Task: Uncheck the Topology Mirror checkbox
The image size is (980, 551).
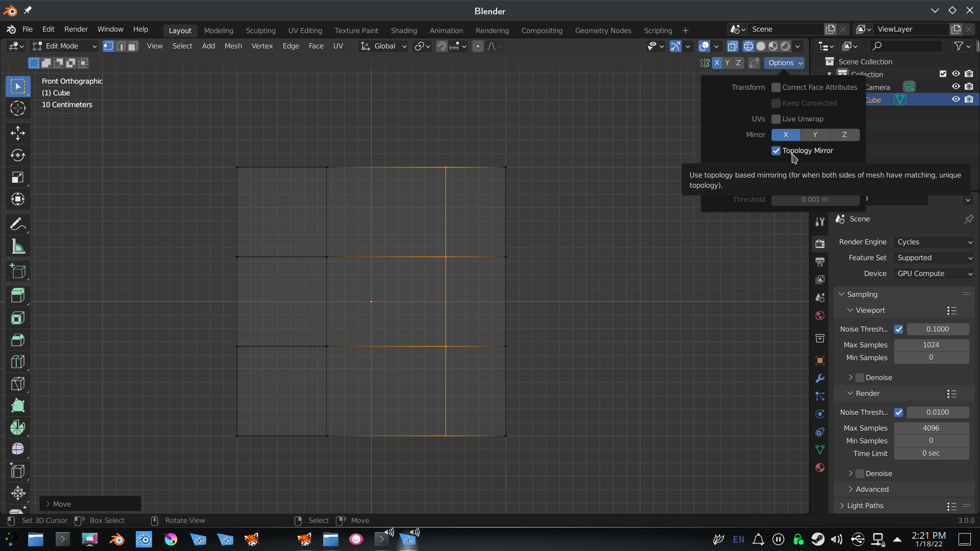Action: click(x=776, y=151)
